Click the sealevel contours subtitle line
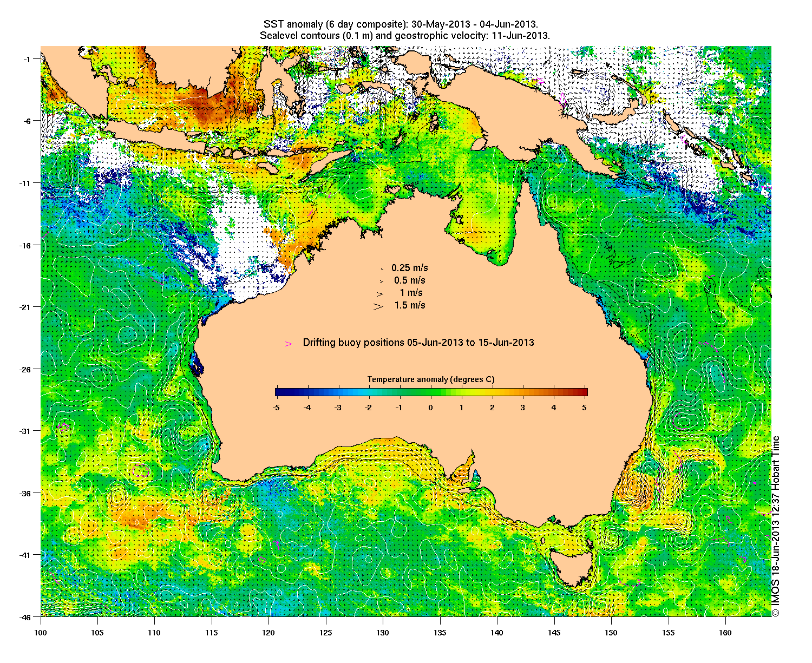 pyautogui.click(x=404, y=36)
